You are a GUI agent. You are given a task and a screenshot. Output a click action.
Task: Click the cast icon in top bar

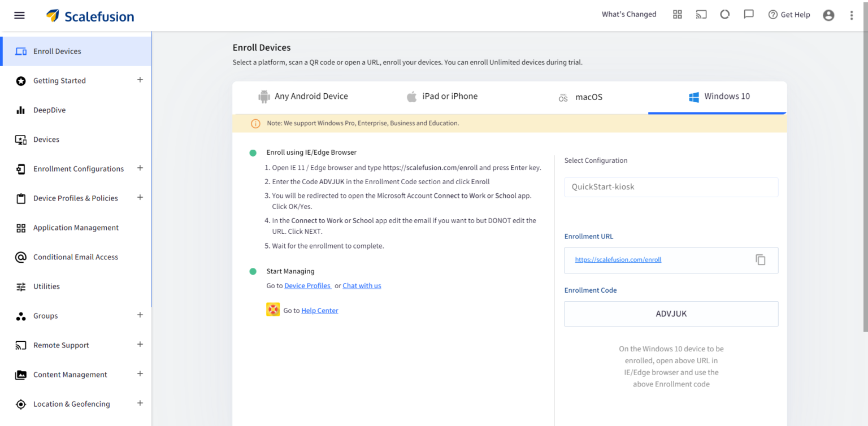701,14
